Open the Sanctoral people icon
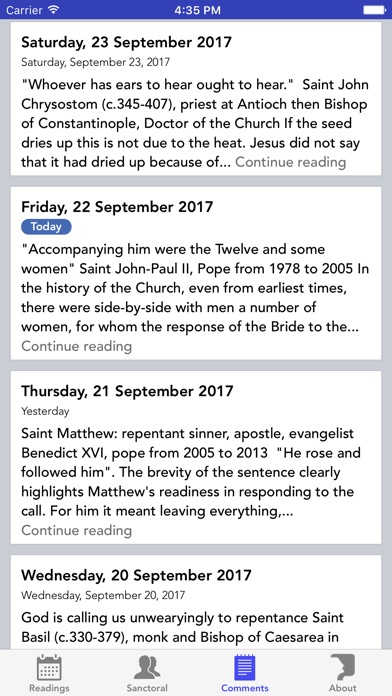The height and width of the screenshot is (696, 392). 147,667
